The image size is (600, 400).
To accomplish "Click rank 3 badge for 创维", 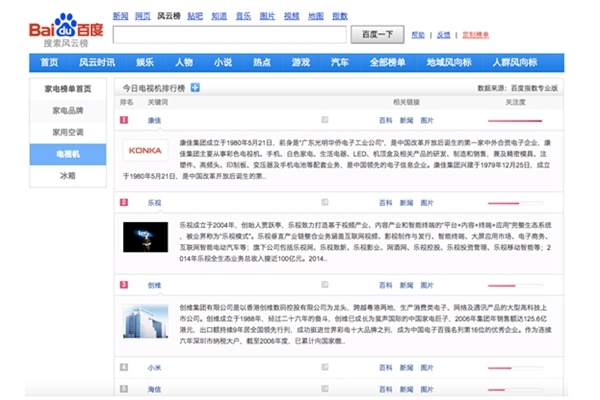I will tap(124, 285).
